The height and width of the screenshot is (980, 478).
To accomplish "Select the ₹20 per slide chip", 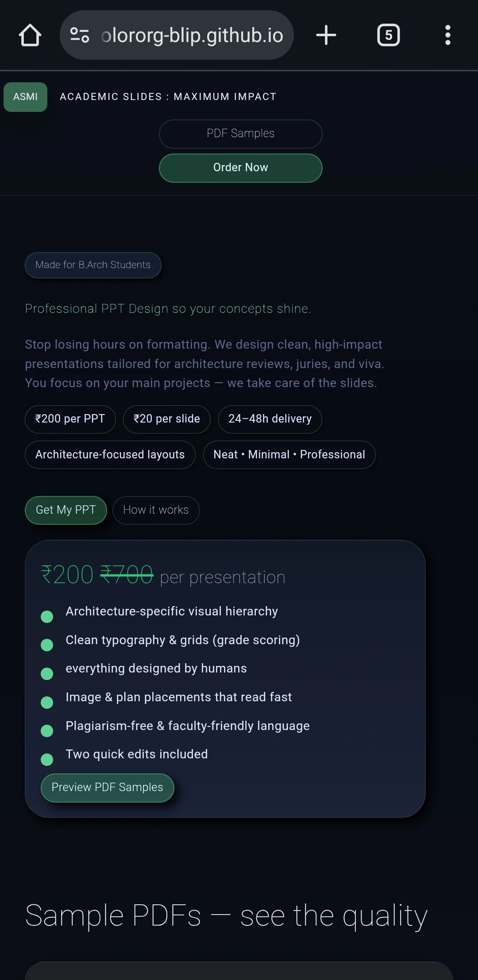I will tap(166, 419).
